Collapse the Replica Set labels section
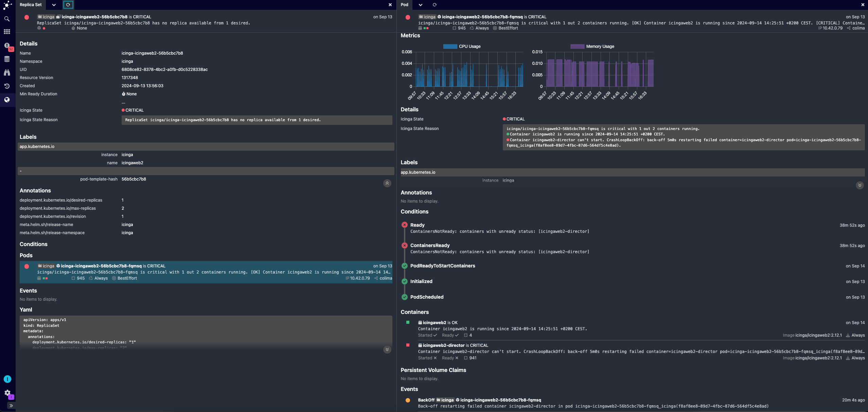 click(x=387, y=183)
